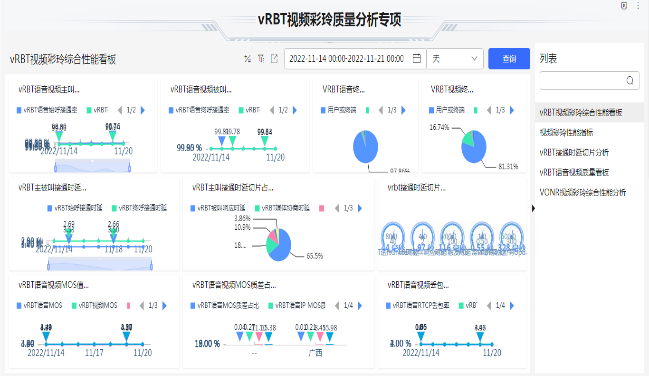
Task: Go to next legend page in vRBT语音视频主叫 card
Action: point(143,110)
